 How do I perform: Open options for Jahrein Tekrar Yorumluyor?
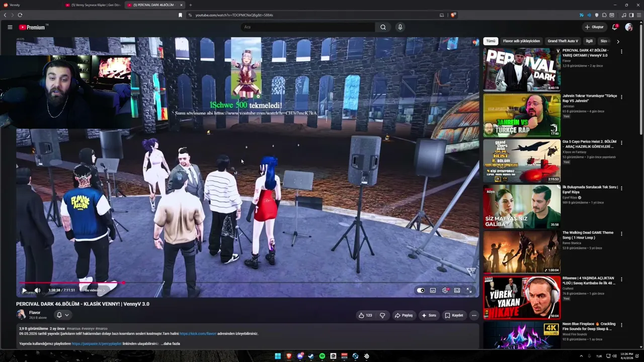tap(621, 97)
